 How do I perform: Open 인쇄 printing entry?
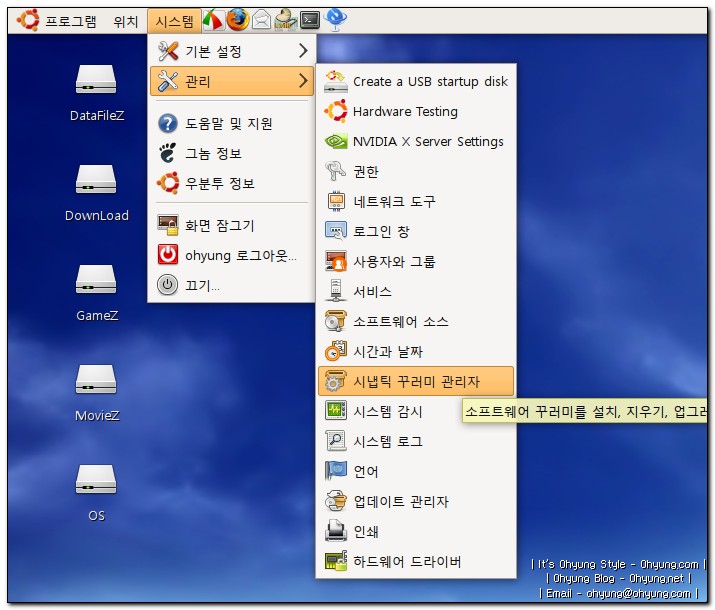[x=416, y=532]
